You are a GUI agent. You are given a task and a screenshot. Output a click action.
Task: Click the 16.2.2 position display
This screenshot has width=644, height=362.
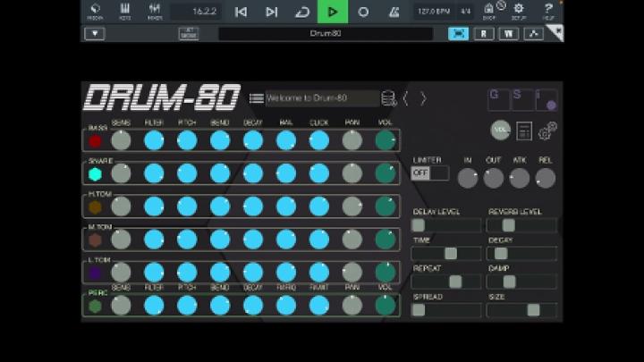(x=196, y=12)
